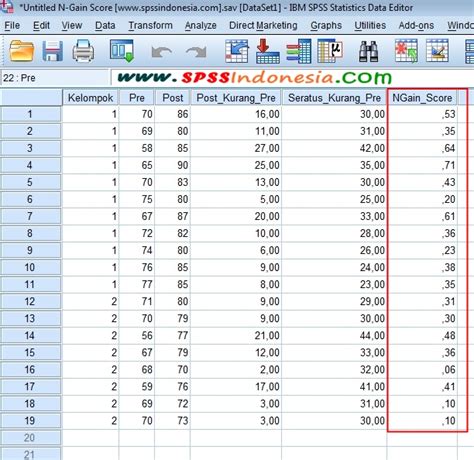This screenshot has height=460, width=474.
Task: Click the Print icon in toolbar
Action: 83,51
